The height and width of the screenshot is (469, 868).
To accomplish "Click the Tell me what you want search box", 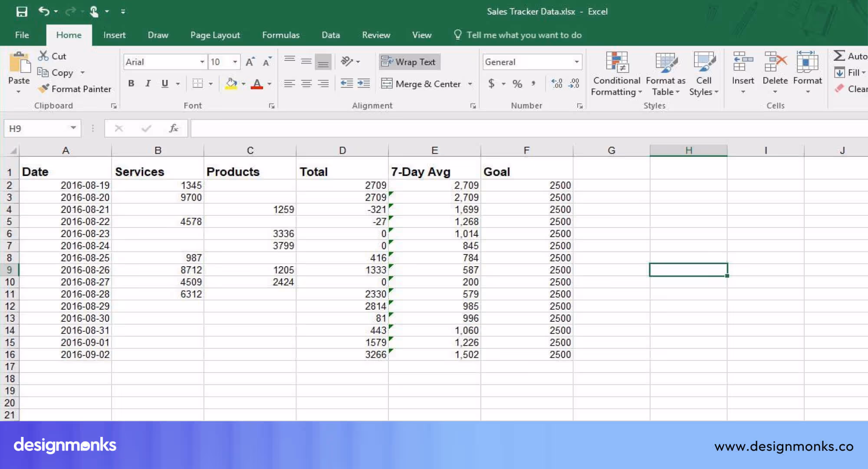I will tap(517, 35).
